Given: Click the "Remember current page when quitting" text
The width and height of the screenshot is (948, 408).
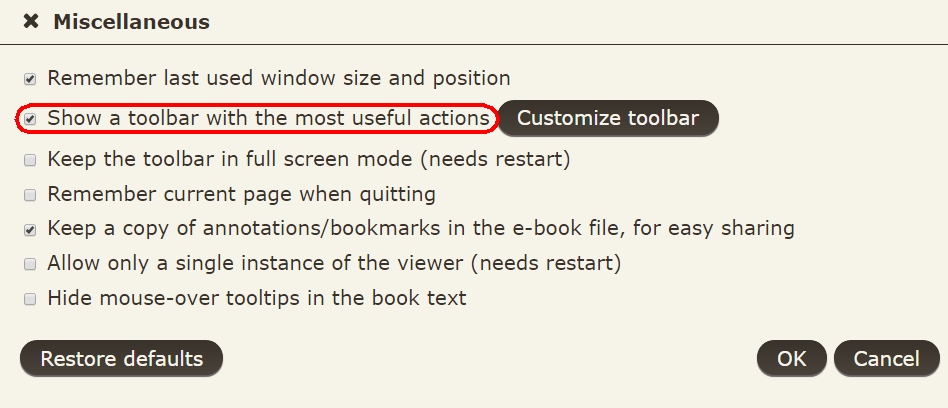Looking at the screenshot, I should (x=241, y=194).
